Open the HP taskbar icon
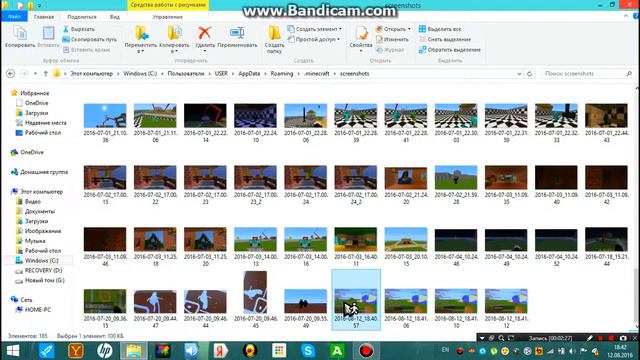The image size is (640, 360). coord(104,351)
